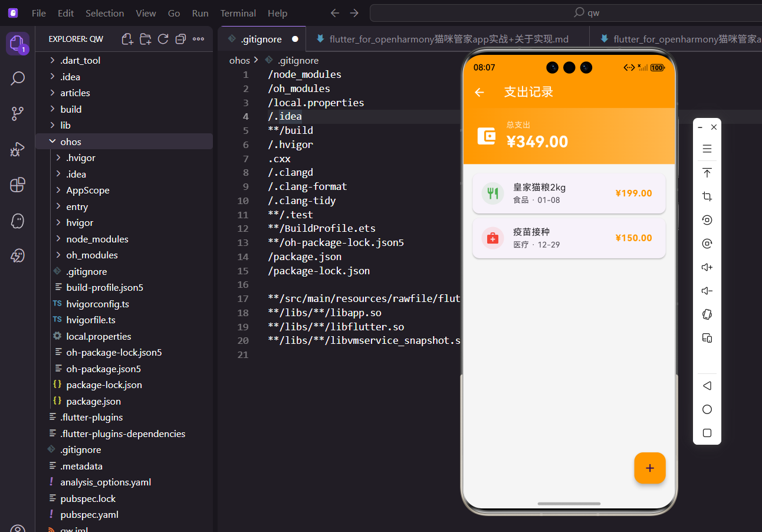Click the emulator volume up icon
Viewport: 762px width, 532px height.
click(707, 267)
